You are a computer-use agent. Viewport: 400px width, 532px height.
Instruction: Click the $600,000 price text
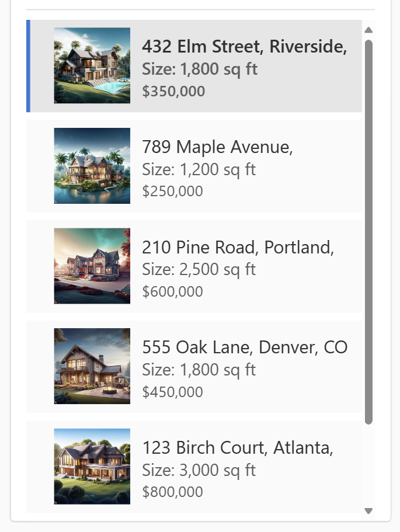(x=172, y=292)
